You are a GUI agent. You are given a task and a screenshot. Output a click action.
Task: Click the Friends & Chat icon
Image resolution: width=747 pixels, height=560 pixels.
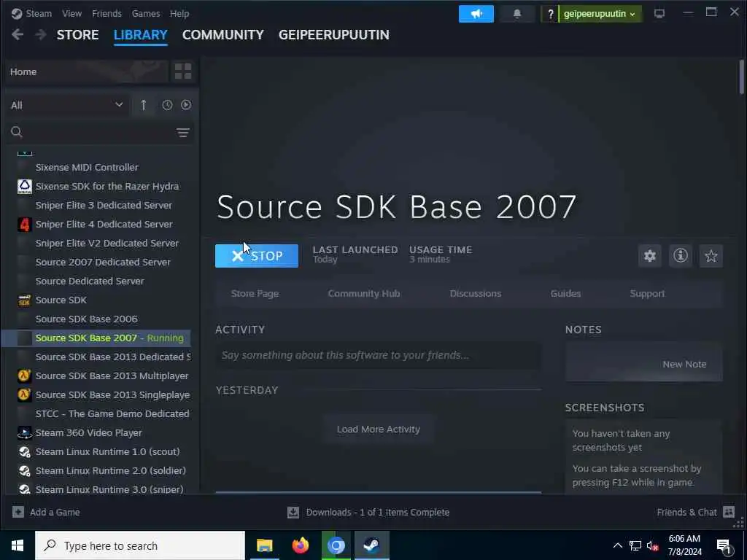(x=729, y=512)
